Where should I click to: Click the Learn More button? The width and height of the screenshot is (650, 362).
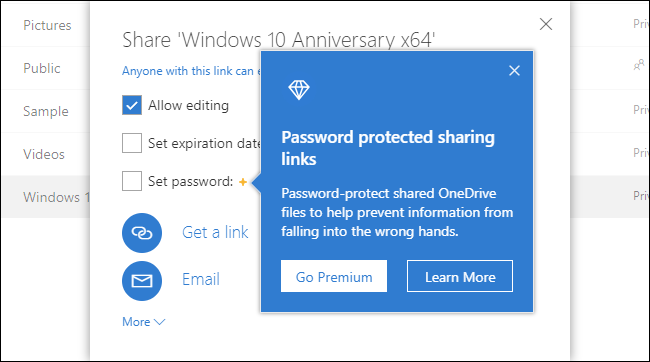(460, 276)
